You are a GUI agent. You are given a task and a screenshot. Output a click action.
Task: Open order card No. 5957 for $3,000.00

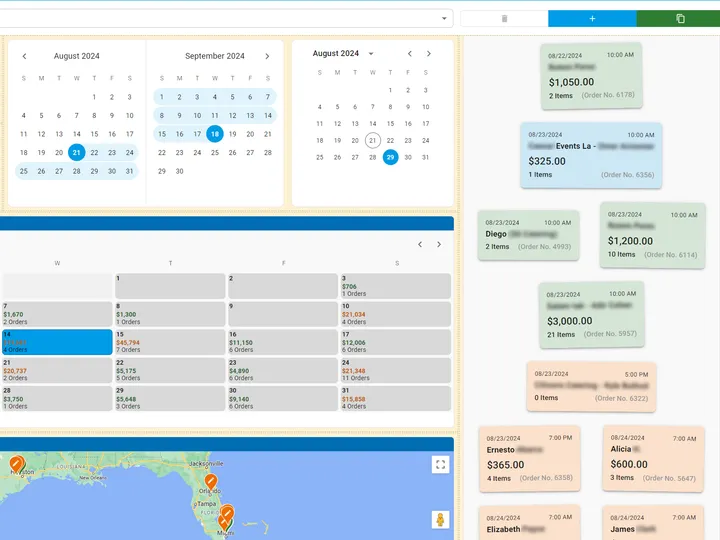click(591, 315)
